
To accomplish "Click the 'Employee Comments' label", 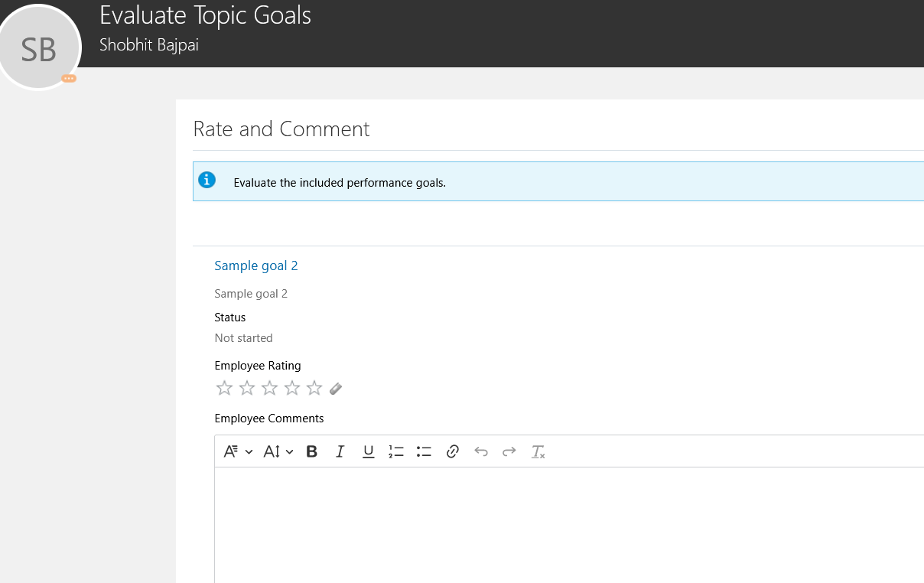I will click(x=269, y=419).
